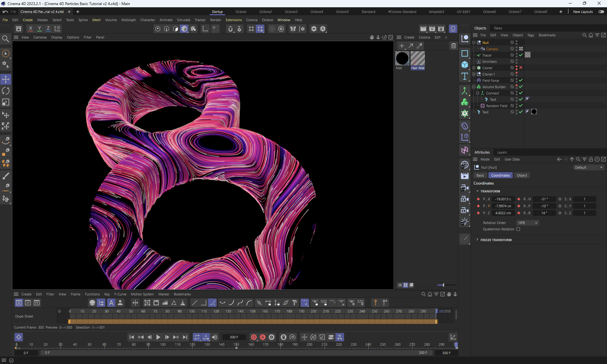Image resolution: width=607 pixels, height=364 pixels.
Task: Open the MoGraph menu
Action: pos(128,20)
